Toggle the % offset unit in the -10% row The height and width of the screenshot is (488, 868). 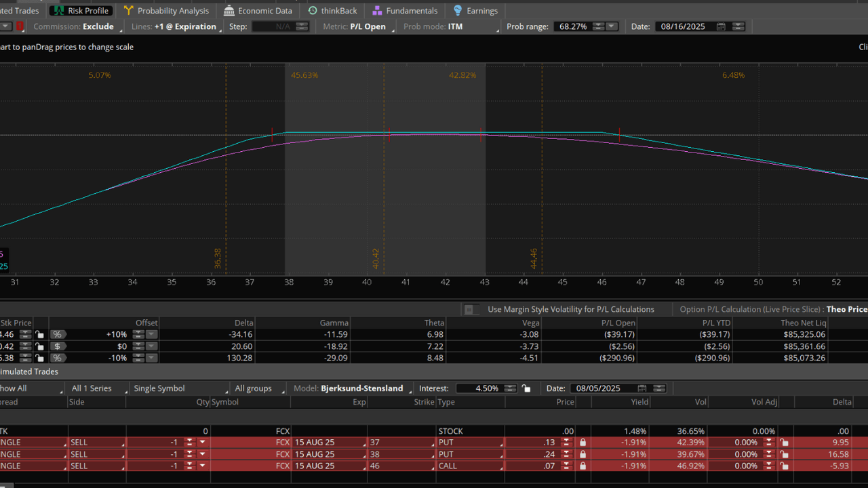click(57, 358)
